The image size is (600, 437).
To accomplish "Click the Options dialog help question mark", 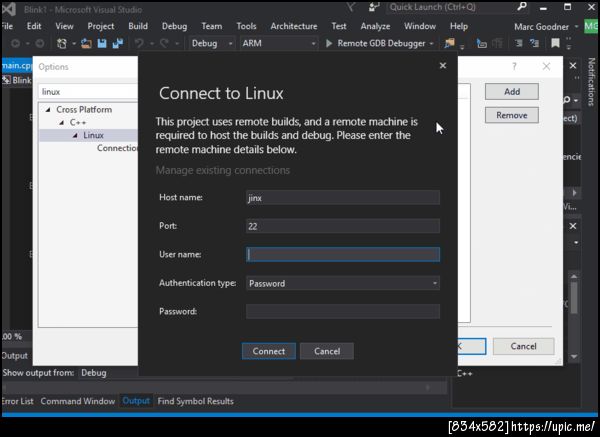I will click(x=514, y=67).
